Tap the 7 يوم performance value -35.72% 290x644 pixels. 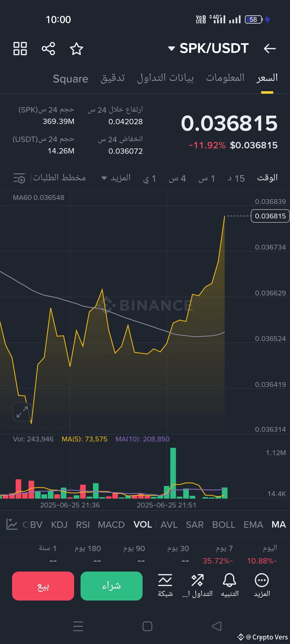pyautogui.click(x=218, y=561)
